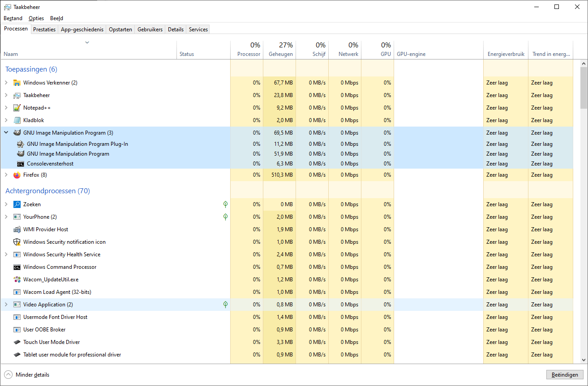This screenshot has height=386, width=588.
Task: Click the Zoeken magnifier icon
Action: [x=17, y=204]
